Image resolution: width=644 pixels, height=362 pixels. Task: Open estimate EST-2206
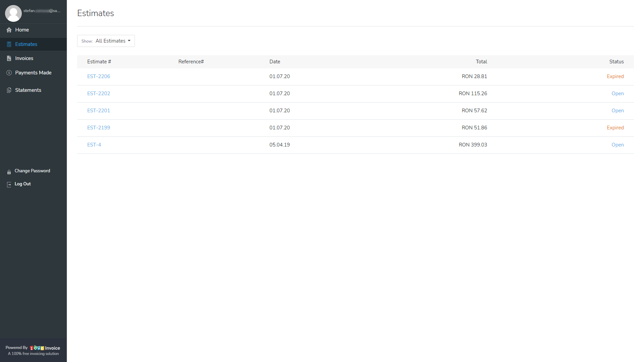click(98, 76)
